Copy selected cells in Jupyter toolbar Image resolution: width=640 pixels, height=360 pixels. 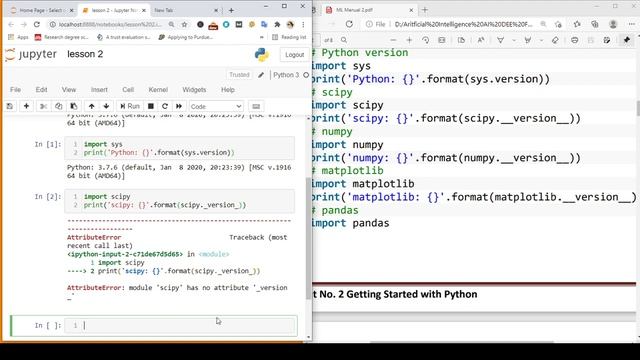tap(58, 106)
